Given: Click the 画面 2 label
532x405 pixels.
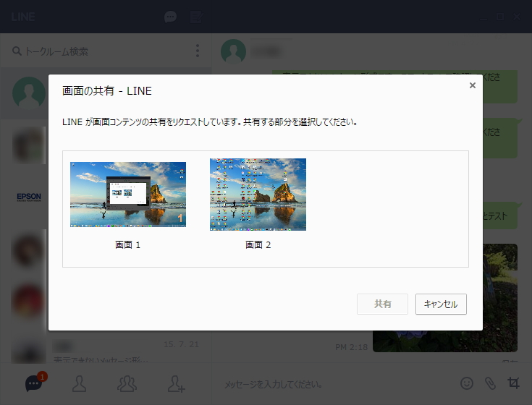Looking at the screenshot, I should pyautogui.click(x=258, y=244).
